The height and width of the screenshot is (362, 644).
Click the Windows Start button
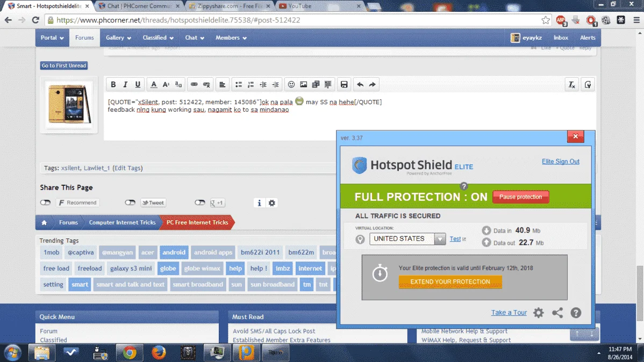pyautogui.click(x=12, y=352)
